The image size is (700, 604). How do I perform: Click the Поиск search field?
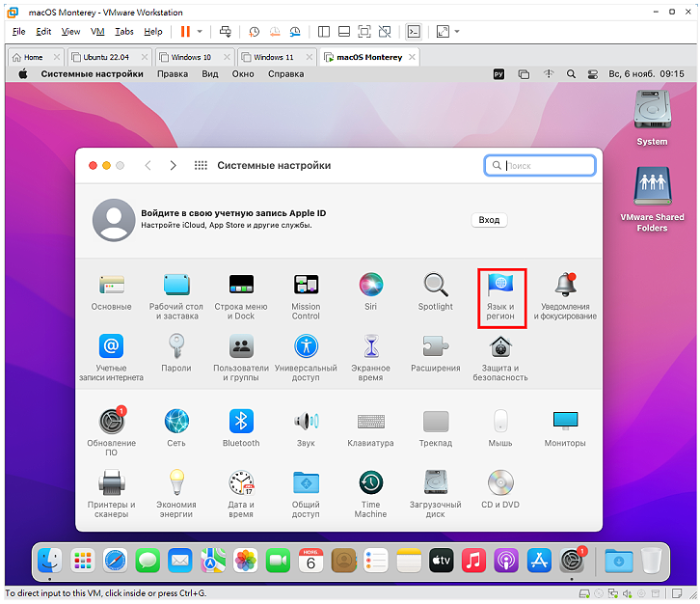[x=540, y=166]
